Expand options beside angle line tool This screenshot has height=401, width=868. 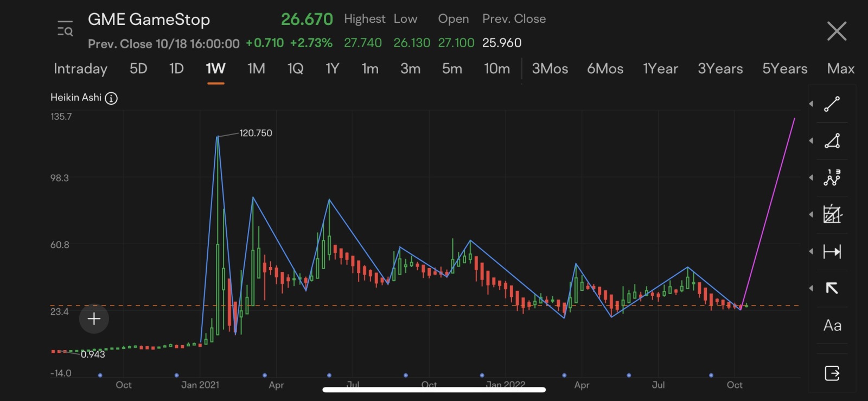(x=811, y=141)
